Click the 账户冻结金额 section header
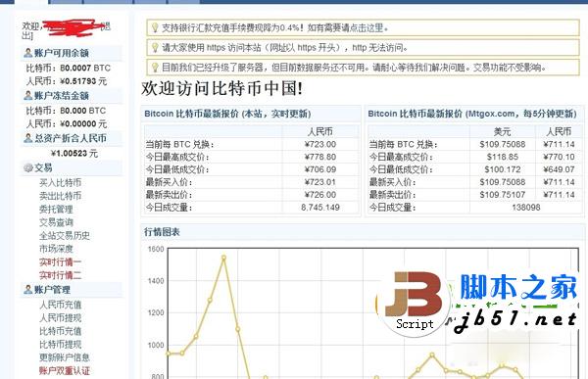Viewport: 588px width, 379px height. point(72,96)
